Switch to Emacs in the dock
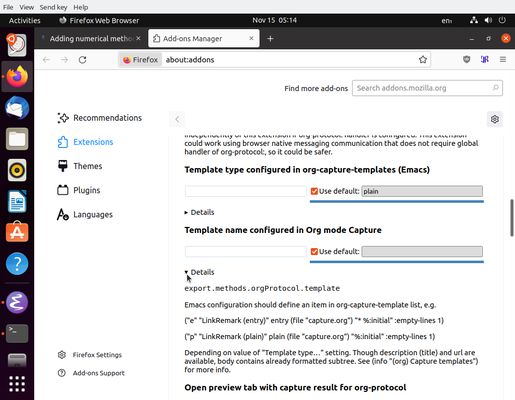Screen dimensions: 515x400 point(17,302)
